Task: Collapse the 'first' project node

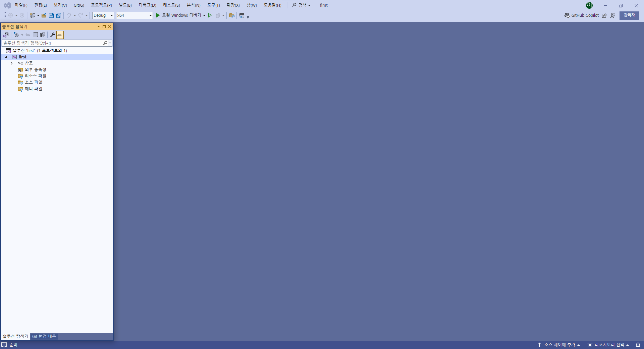Action: [6, 57]
